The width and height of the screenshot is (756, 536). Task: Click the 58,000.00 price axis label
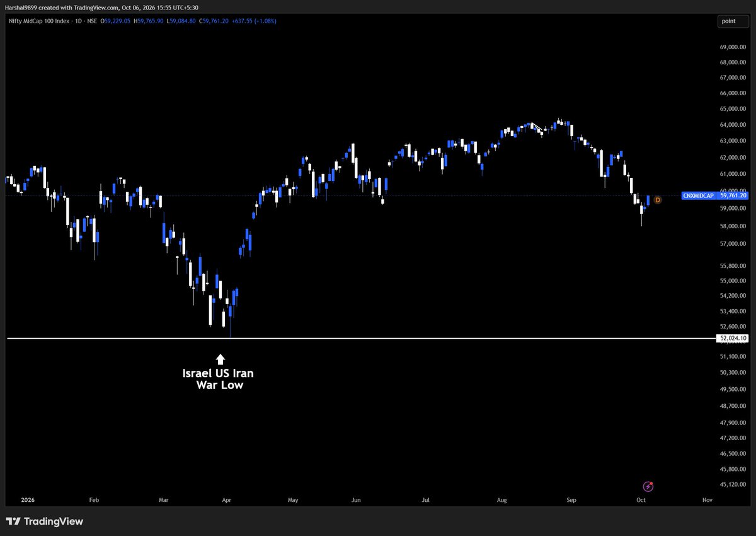[x=733, y=226]
